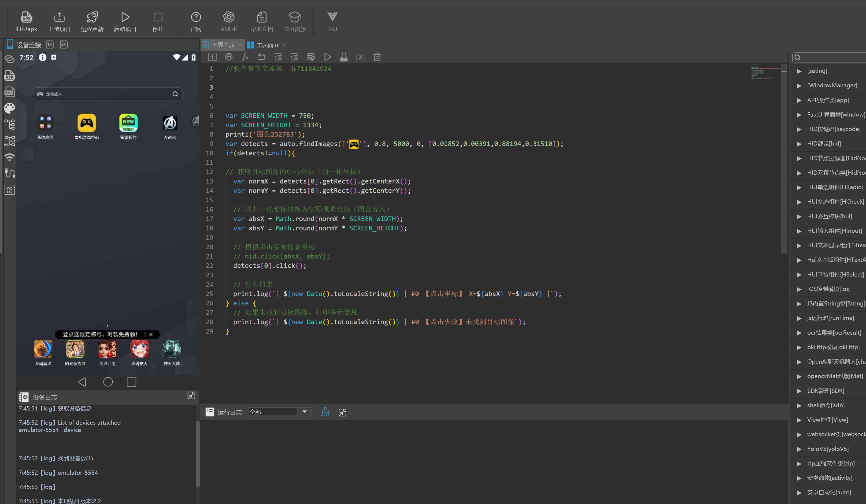The width and height of the screenshot is (866, 504).
Task: Toggle comment with /* icon
Action: [245, 57]
